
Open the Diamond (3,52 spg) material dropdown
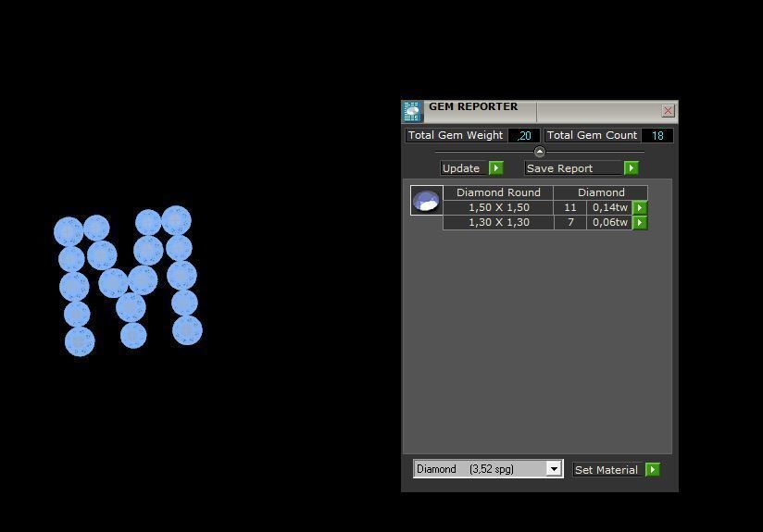[554, 469]
